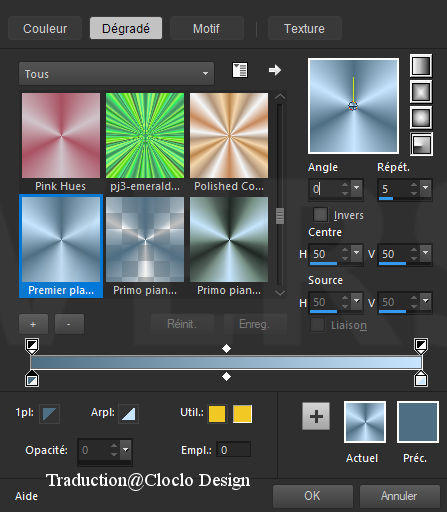
Task: Add to palette with plus icon
Action: [x=316, y=416]
